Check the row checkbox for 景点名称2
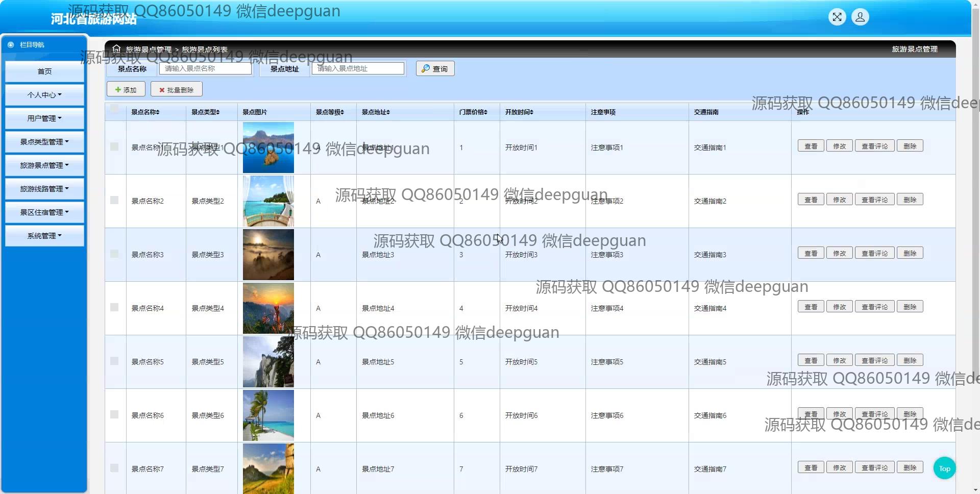980x494 pixels. (x=114, y=201)
